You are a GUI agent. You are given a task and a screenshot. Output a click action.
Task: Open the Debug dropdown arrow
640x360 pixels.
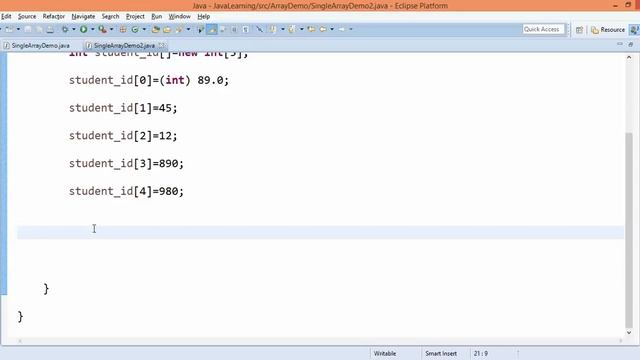coord(74,29)
